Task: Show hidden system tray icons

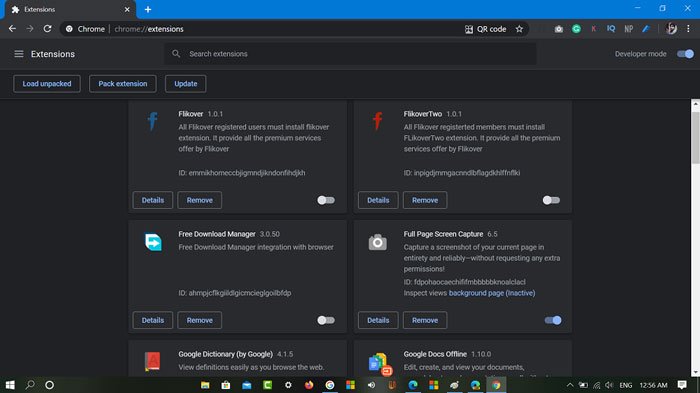Action: 570,385
